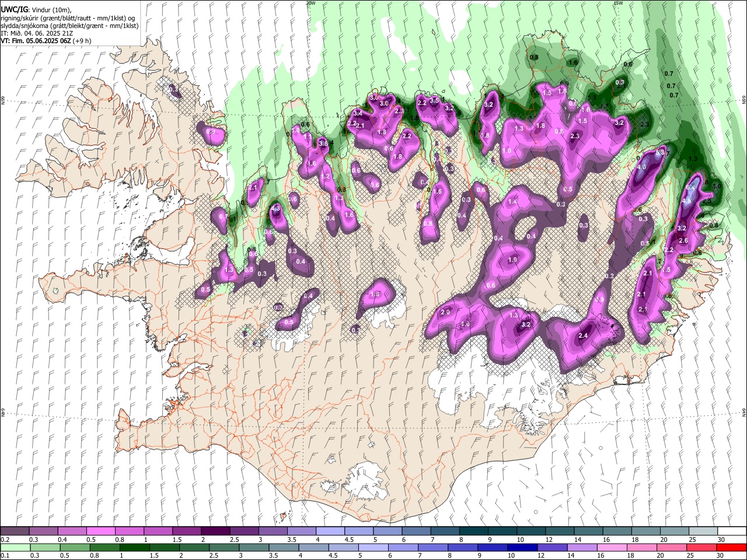Pick the 25–30 crimson rain legend swatch
Screen dimensions: 747x560
tap(701, 547)
